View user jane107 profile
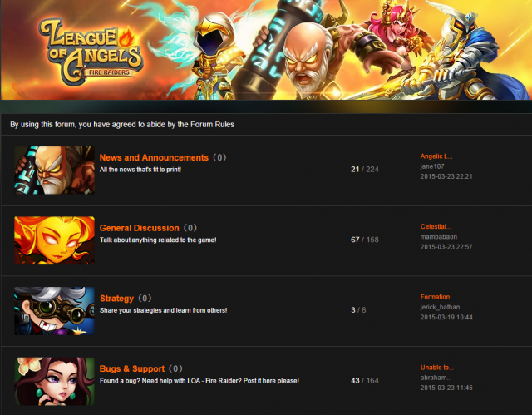Viewport: 532px width, 415px height. pos(432,166)
